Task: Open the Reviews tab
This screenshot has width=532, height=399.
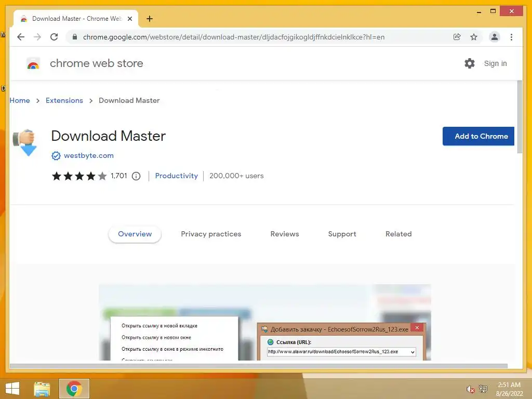Action: click(x=285, y=234)
